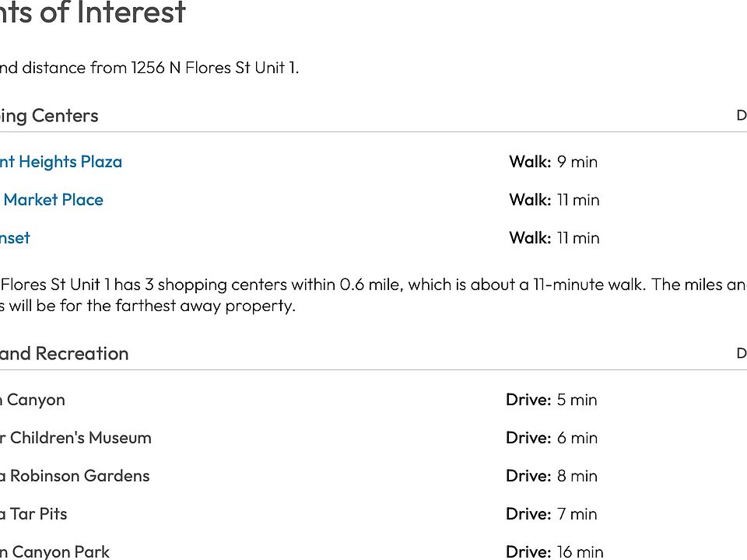Click the "Drive: 16 min" time label

click(554, 551)
